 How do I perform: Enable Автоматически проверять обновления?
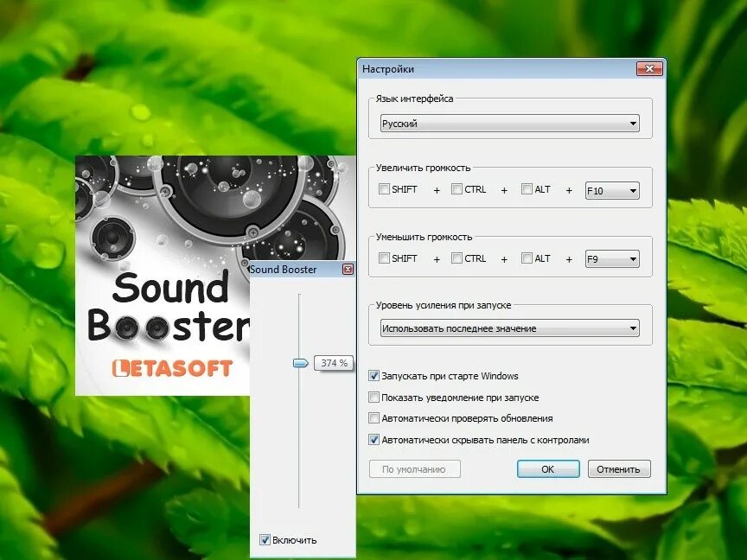tap(374, 418)
